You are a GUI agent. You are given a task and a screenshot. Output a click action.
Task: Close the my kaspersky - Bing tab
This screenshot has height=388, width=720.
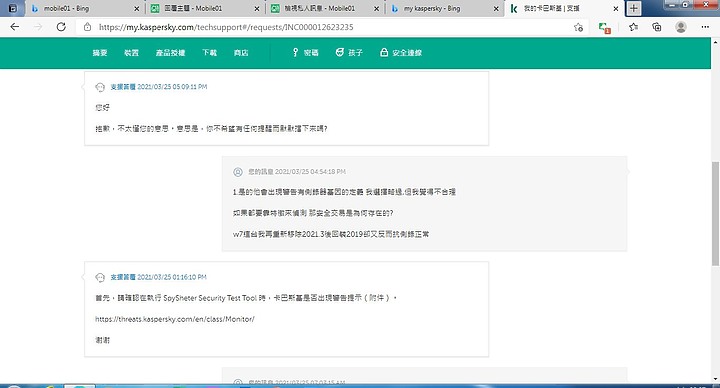[496, 9]
